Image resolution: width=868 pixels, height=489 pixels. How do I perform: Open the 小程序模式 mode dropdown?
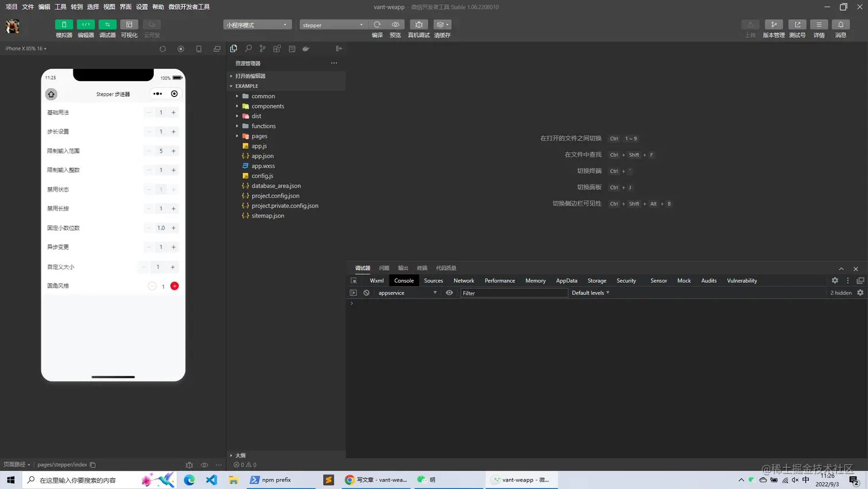coord(257,25)
